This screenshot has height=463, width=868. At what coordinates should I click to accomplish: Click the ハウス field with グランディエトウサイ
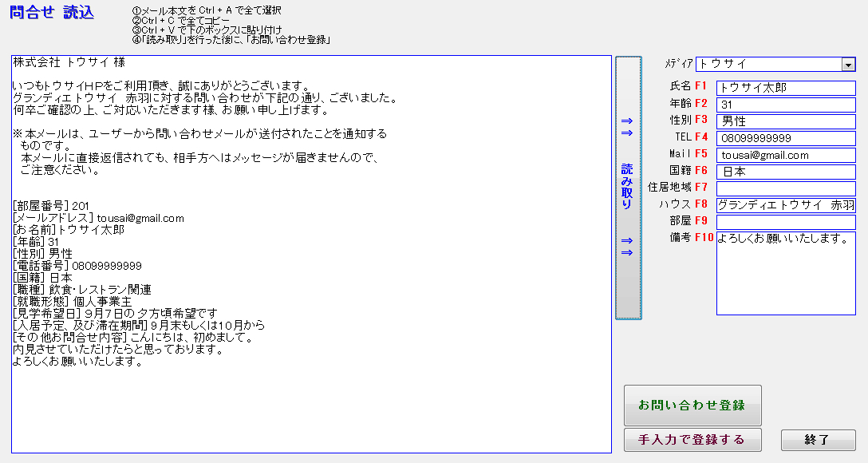click(785, 205)
